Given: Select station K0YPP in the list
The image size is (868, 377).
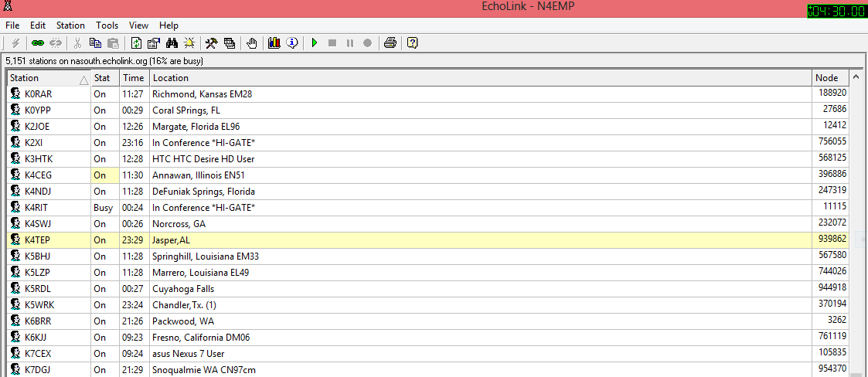Looking at the screenshot, I should coord(38,110).
